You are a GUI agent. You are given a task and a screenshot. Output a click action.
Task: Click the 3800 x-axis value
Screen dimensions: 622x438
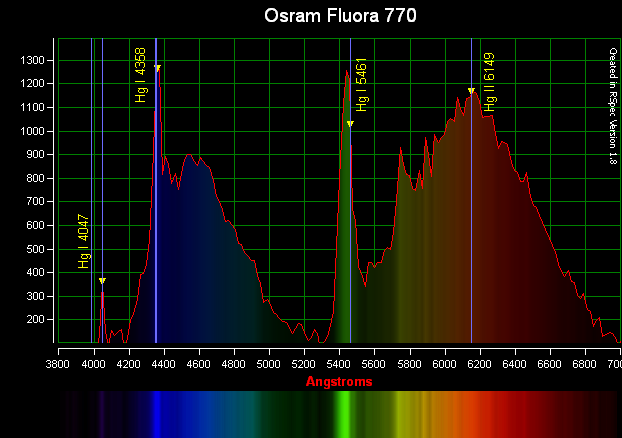coord(58,364)
